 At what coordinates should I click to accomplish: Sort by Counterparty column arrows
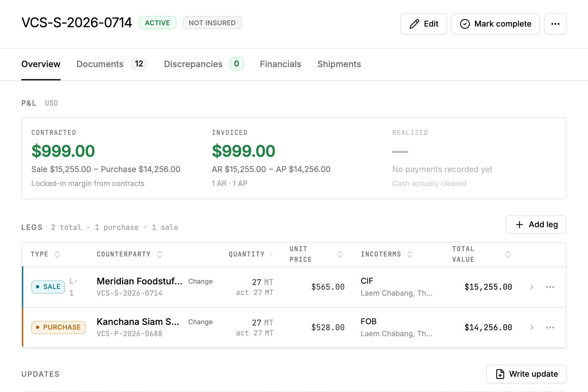coord(160,254)
